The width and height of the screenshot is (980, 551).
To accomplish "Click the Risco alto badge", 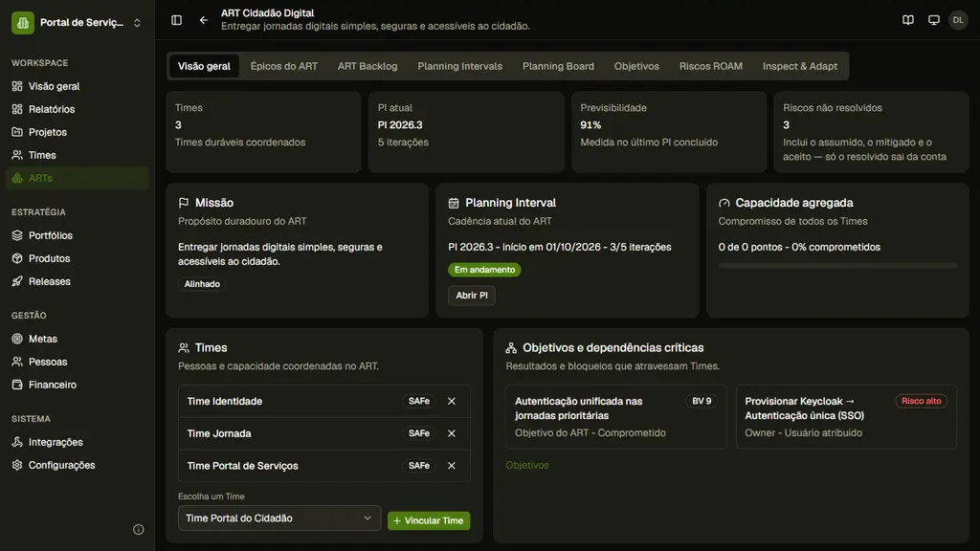I will (x=922, y=401).
